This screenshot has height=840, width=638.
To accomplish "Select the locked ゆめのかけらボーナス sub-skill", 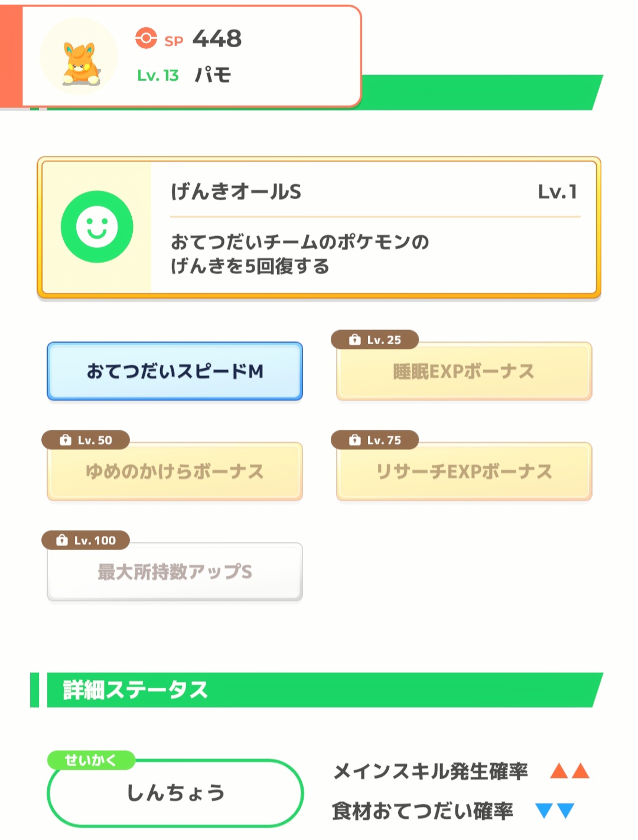I will [x=175, y=472].
